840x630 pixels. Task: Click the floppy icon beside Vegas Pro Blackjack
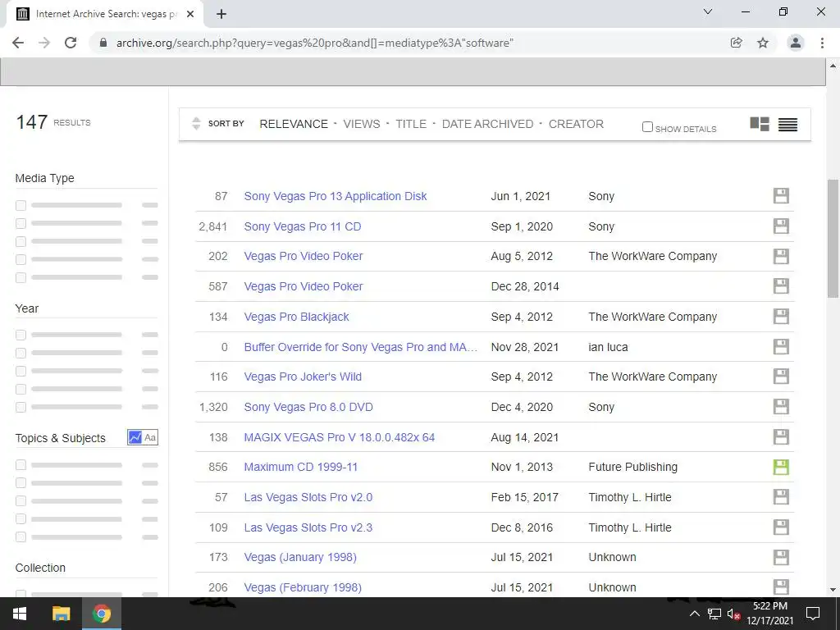[781, 317]
